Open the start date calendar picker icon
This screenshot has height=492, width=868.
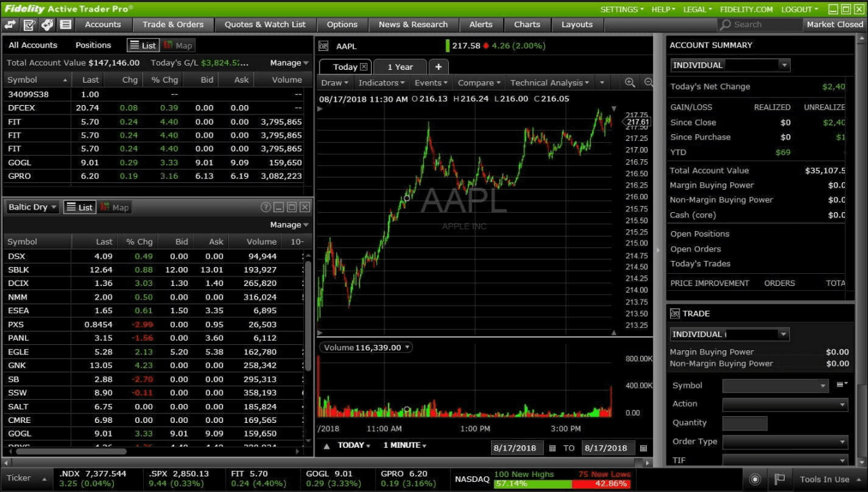(552, 448)
